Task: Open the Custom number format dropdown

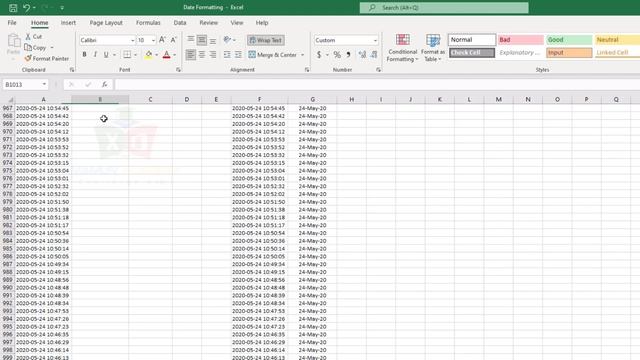Action: pos(375,40)
